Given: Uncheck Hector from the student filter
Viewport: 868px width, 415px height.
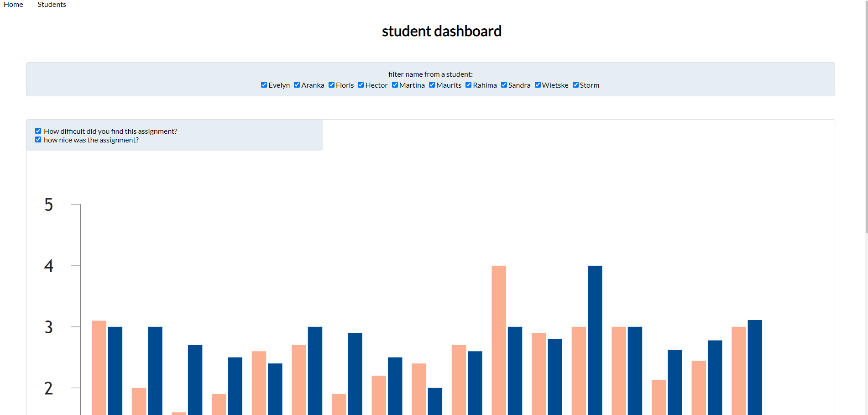Looking at the screenshot, I should click(x=361, y=84).
